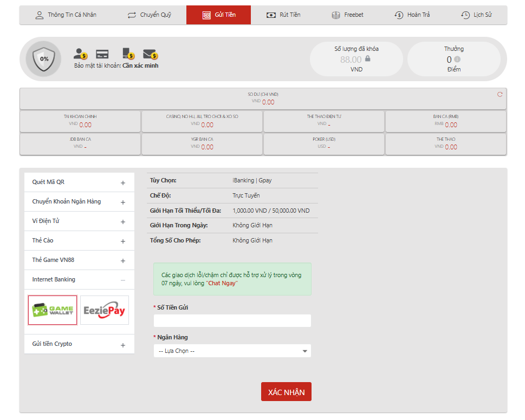
Task: Click the personal info verification icon
Action: coord(80,54)
